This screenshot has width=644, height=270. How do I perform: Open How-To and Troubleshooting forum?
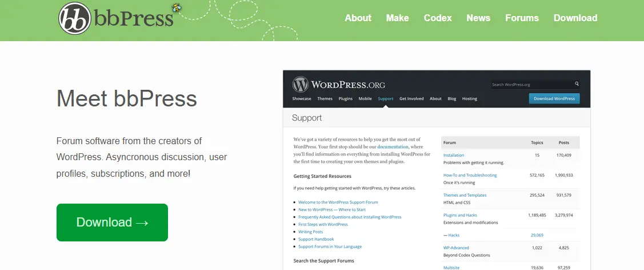470,175
